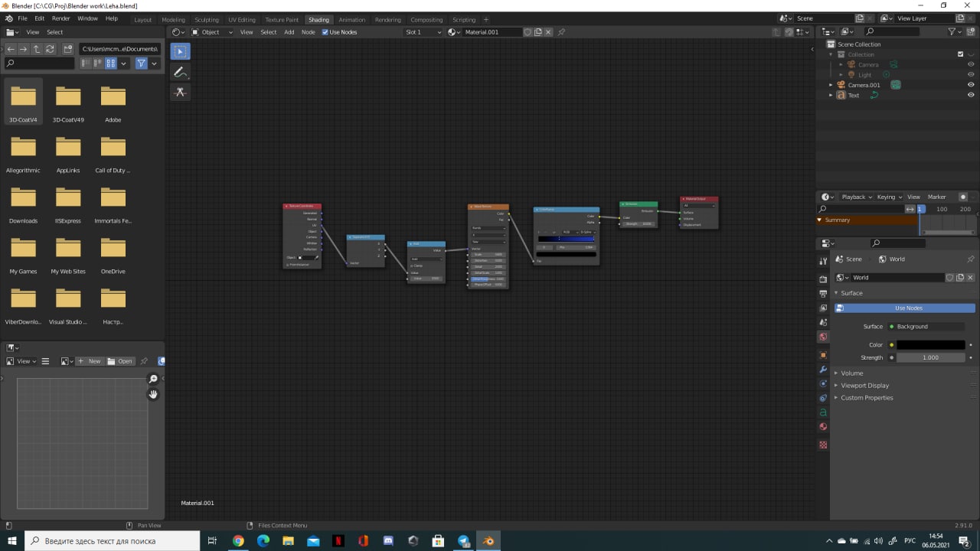The image size is (980, 551).
Task: Open the Modifiers properties tab
Action: 823,370
